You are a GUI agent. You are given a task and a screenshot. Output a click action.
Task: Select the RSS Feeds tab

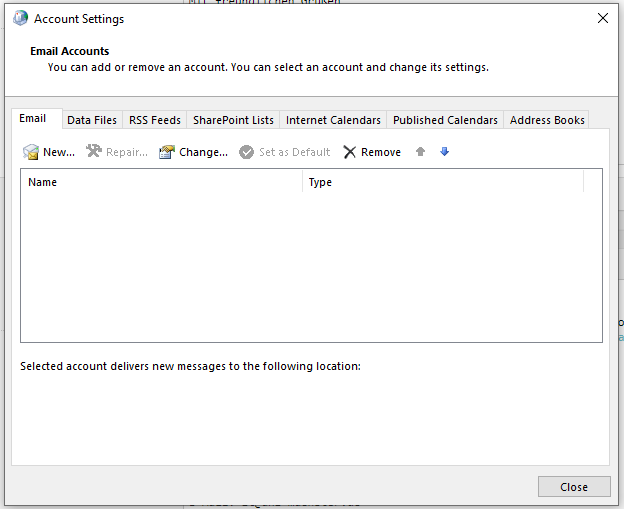(x=155, y=120)
